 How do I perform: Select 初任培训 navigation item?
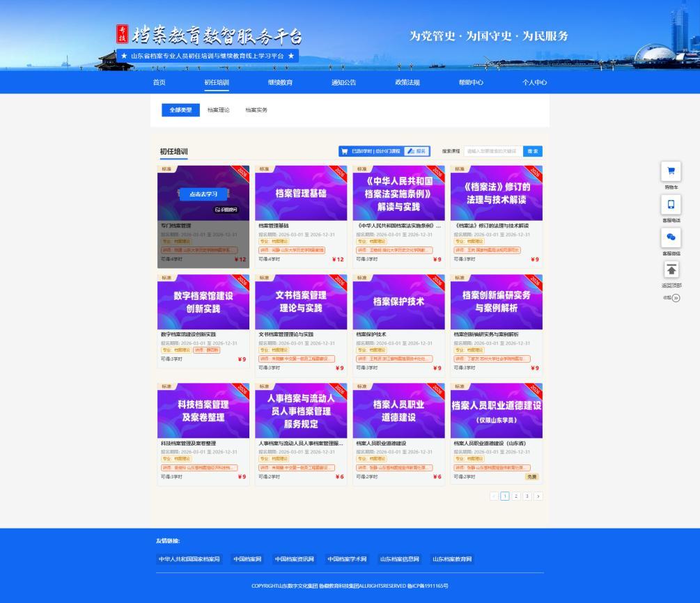click(217, 83)
